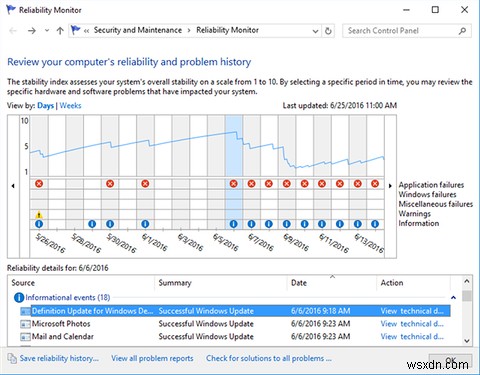Screen dimensions: 480x375
Task: Select the Mail and Calendar update row
Action: pos(235,337)
